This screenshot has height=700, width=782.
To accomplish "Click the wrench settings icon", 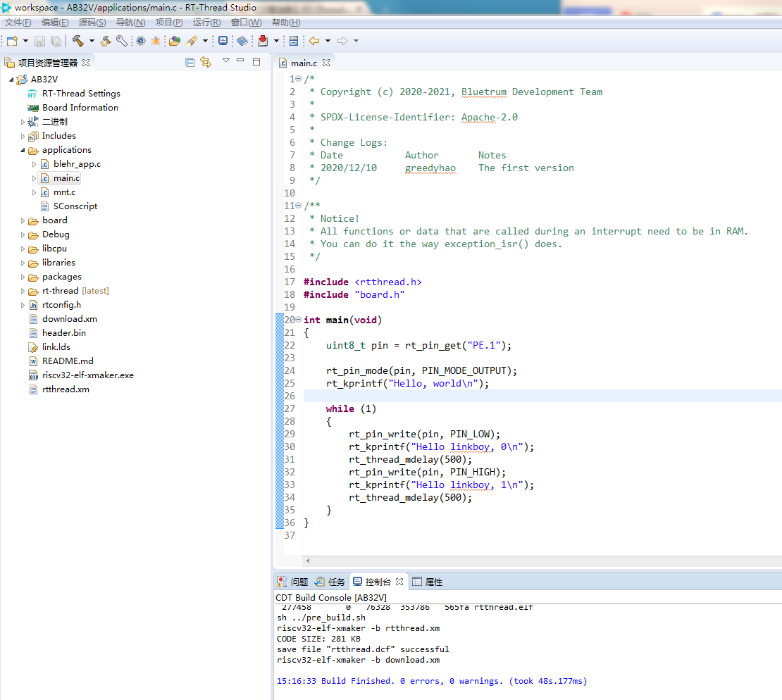I will tap(121, 41).
